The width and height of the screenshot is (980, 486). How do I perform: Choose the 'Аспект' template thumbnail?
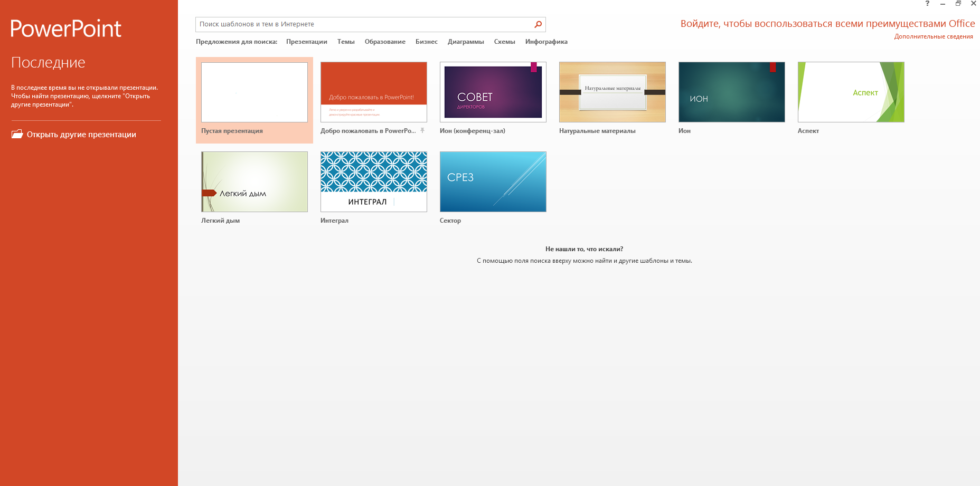pyautogui.click(x=851, y=92)
